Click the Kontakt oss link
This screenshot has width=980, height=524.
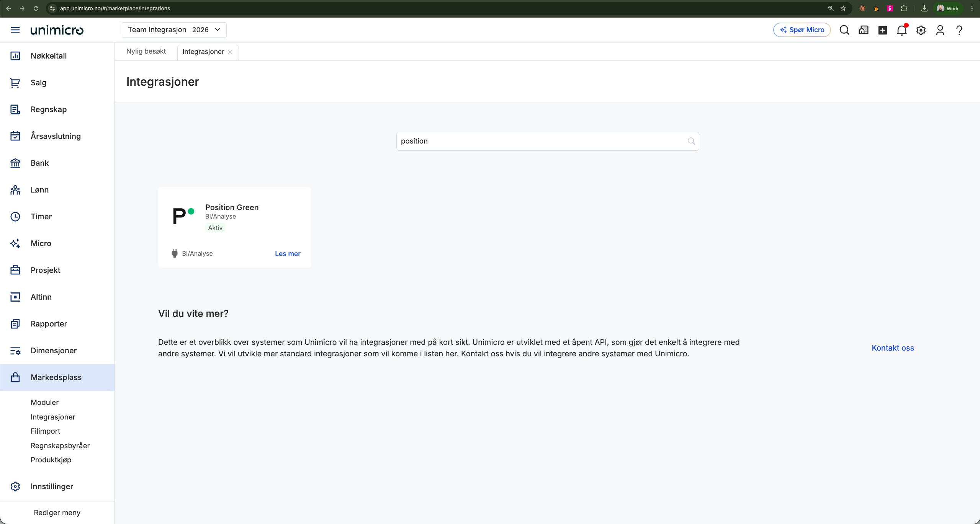point(893,348)
